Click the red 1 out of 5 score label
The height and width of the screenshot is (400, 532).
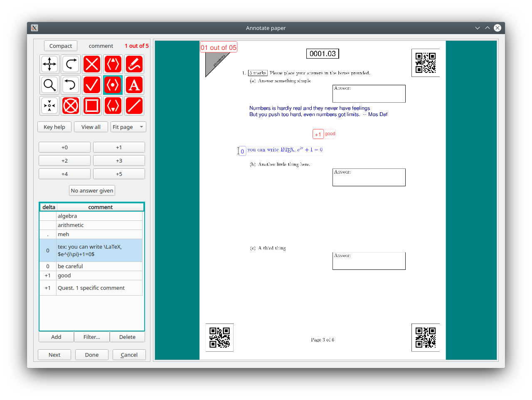coord(137,46)
